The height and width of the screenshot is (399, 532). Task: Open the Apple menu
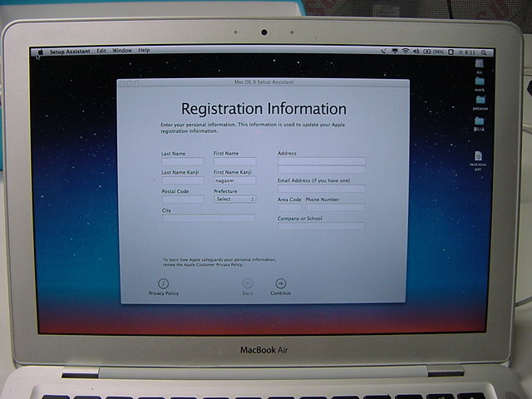[41, 52]
